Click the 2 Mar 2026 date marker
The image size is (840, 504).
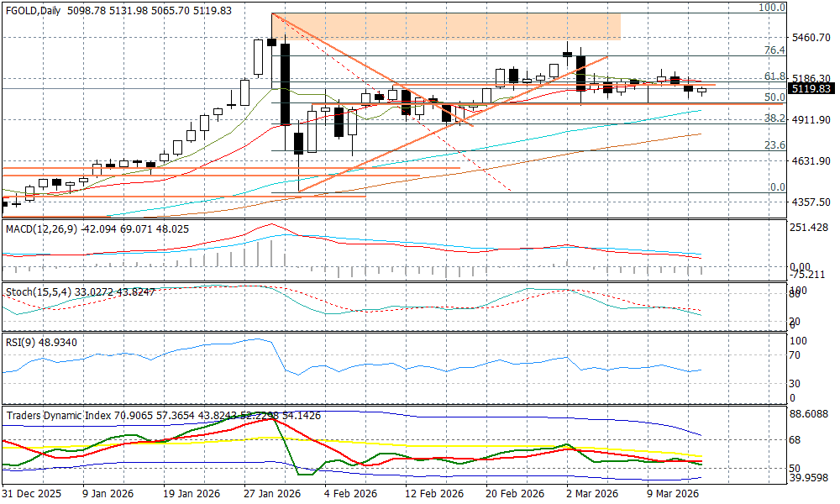click(592, 494)
